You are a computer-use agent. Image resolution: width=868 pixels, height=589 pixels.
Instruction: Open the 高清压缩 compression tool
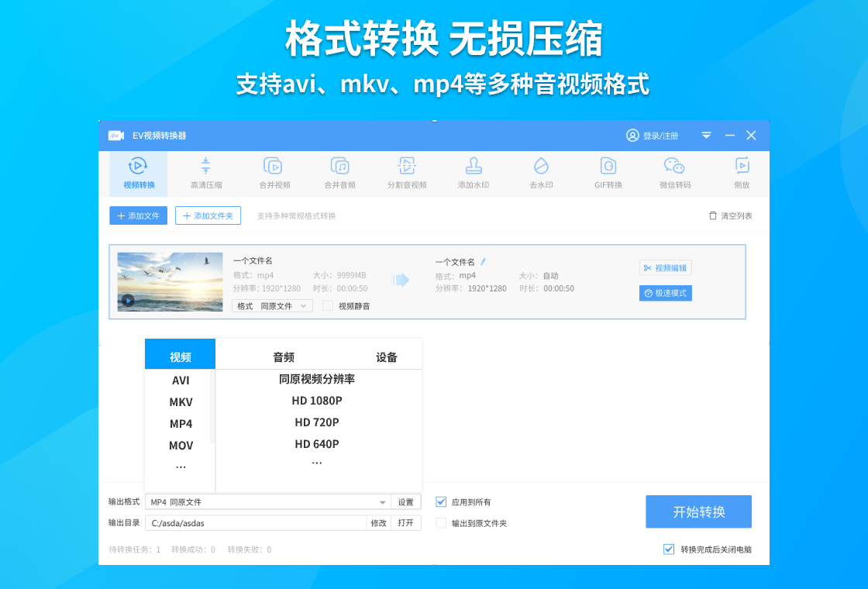(x=206, y=174)
